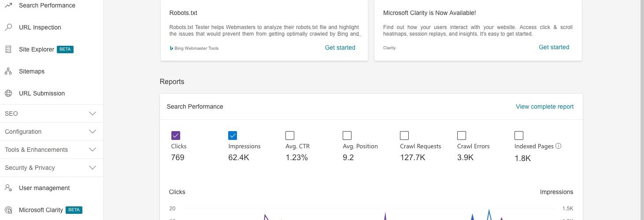
Task: Open the View complete report link
Action: [x=545, y=106]
